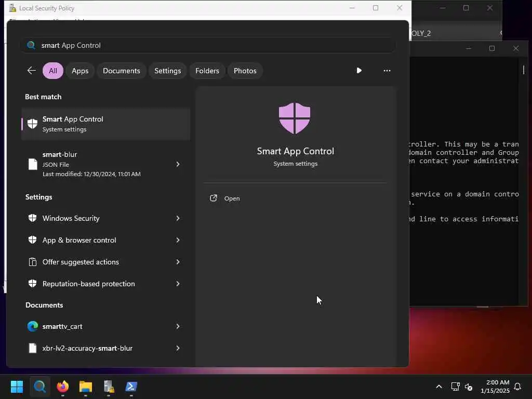The height and width of the screenshot is (399, 532).
Task: Expand the smarttv_cart chevron
Action: [178, 326]
